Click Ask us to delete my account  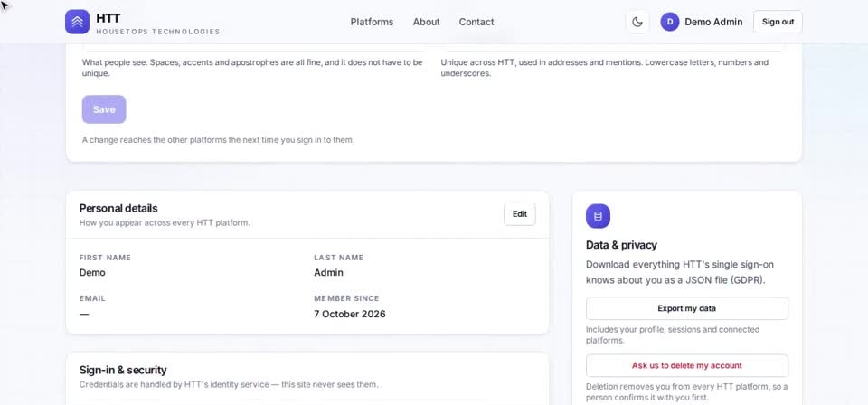687,366
